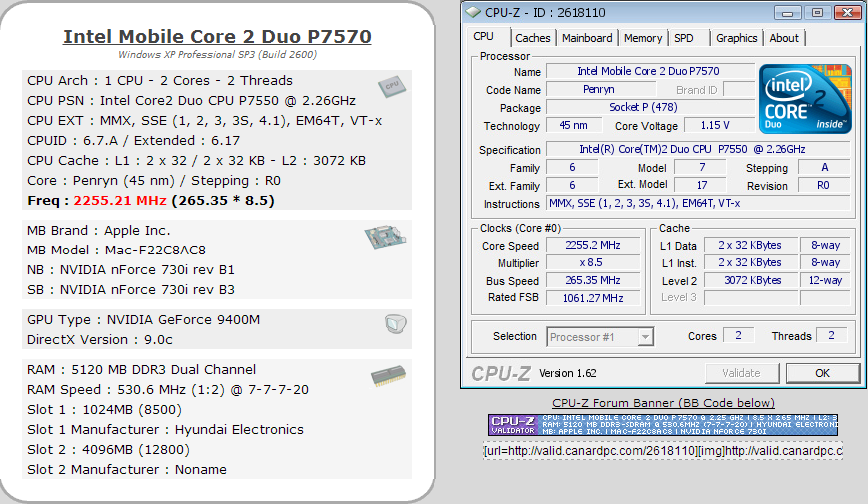This screenshot has height=504, width=868.
Task: Click the OK button in CPU-Z
Action: point(823,373)
